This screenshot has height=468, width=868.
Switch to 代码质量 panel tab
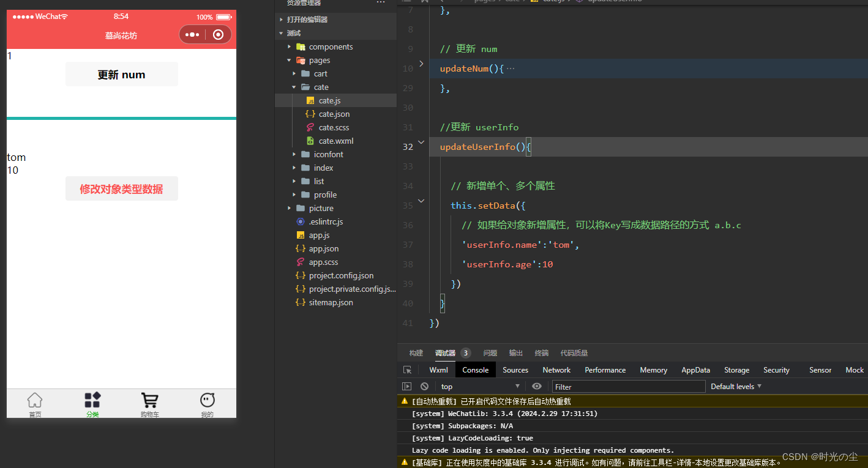(x=574, y=353)
